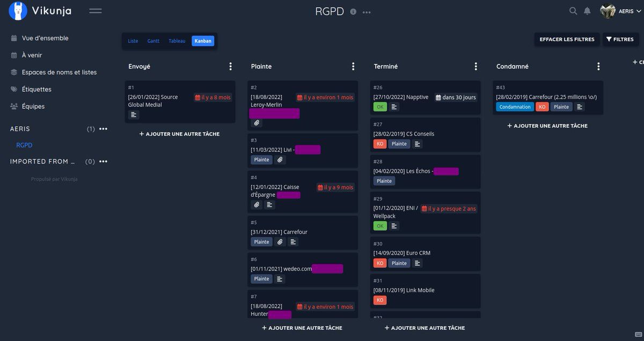
Task: Open the '[27/10/2022] Napptive' task title
Action: click(401, 97)
